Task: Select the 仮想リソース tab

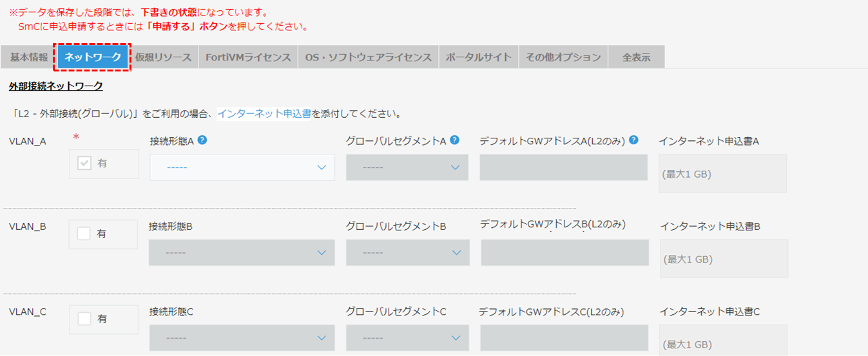Action: point(163,57)
